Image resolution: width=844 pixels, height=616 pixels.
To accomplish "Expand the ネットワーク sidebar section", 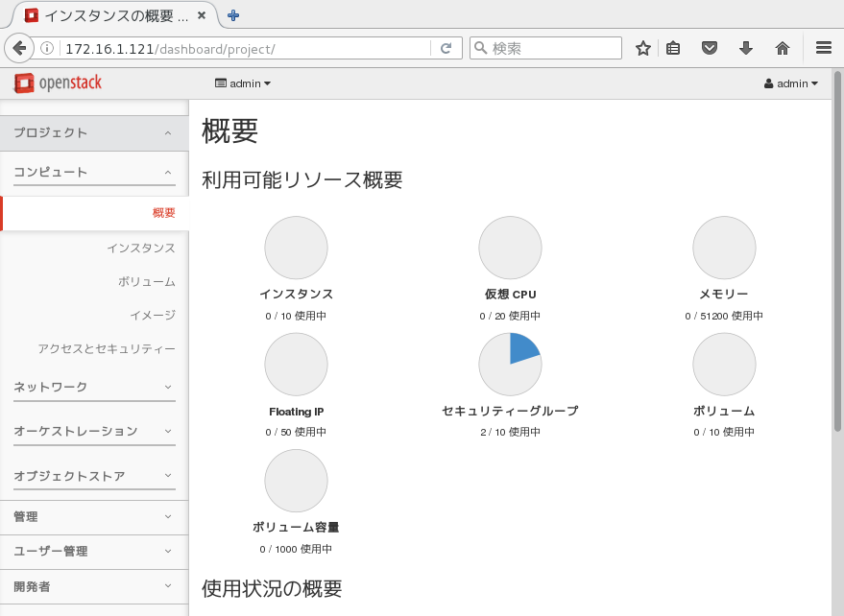I will click(x=93, y=387).
